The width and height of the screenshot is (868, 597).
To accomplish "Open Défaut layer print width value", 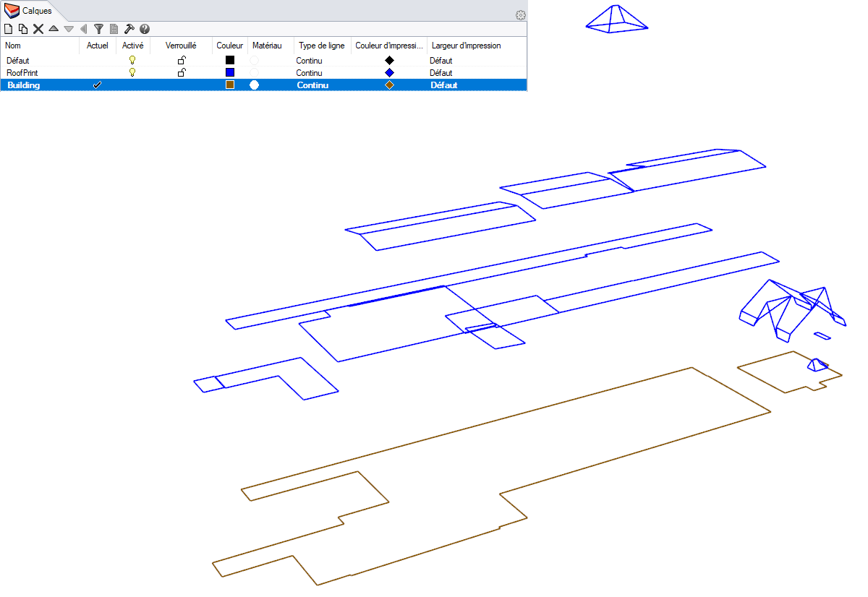I will point(441,61).
